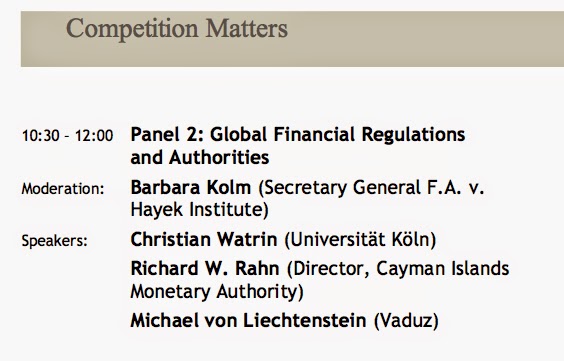Viewport: 564px width, 361px height.
Task: Click the Speakers: label
Action: 54,241
